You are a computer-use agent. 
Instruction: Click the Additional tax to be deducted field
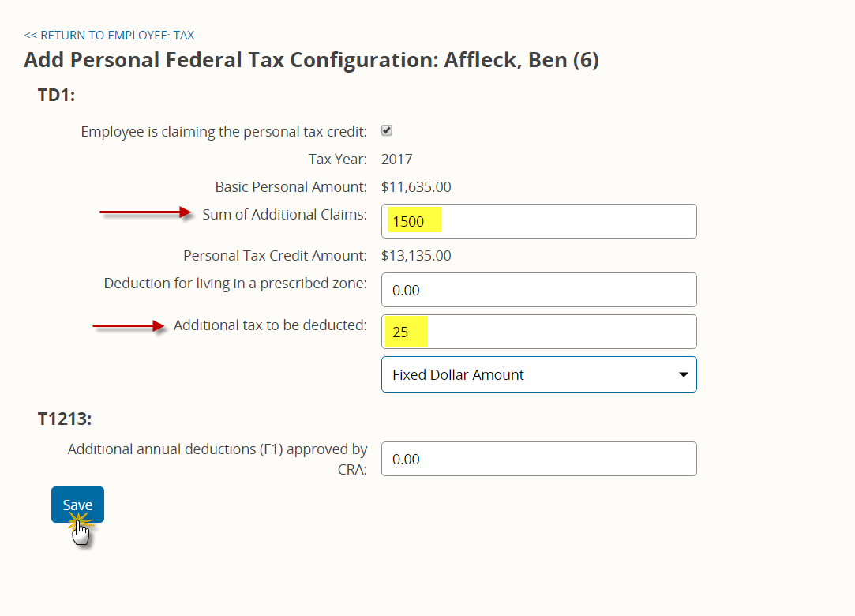click(x=538, y=332)
